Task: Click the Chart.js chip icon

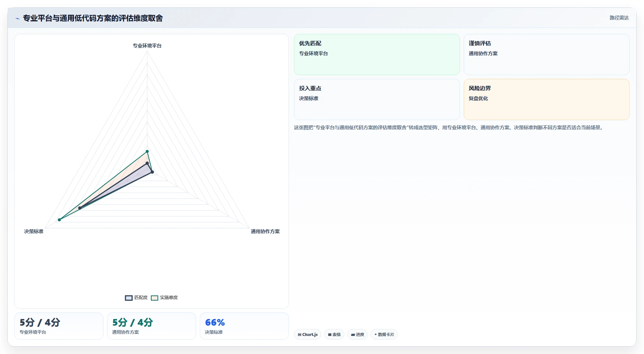Action: 300,334
